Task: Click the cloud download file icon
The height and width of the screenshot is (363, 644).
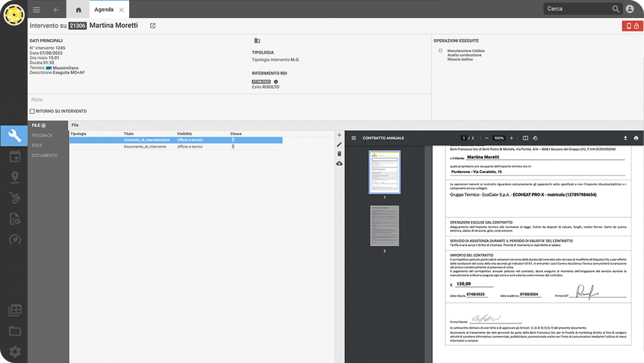Action: (339, 163)
